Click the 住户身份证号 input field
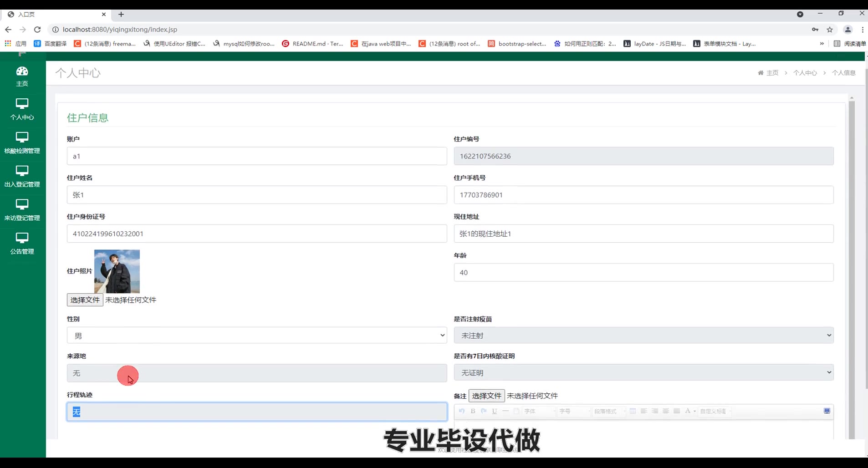Screen dimensions: 868x468 pyautogui.click(x=257, y=234)
